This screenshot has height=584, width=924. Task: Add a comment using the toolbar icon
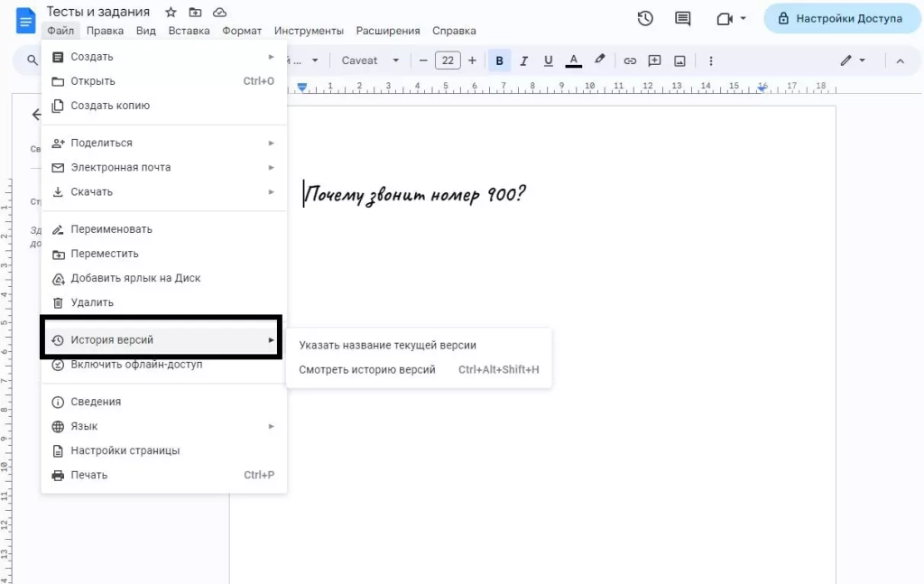(x=654, y=60)
